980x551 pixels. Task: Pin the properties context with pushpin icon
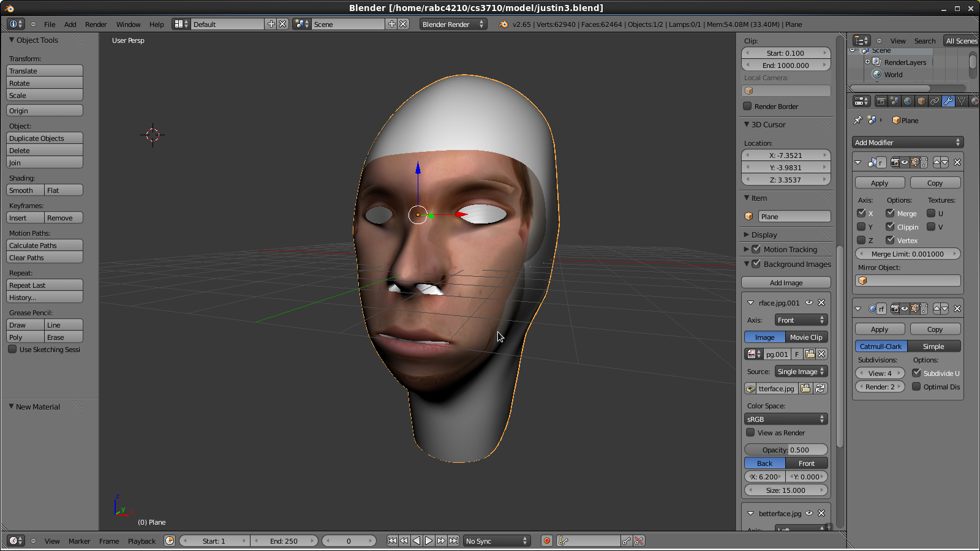point(858,121)
